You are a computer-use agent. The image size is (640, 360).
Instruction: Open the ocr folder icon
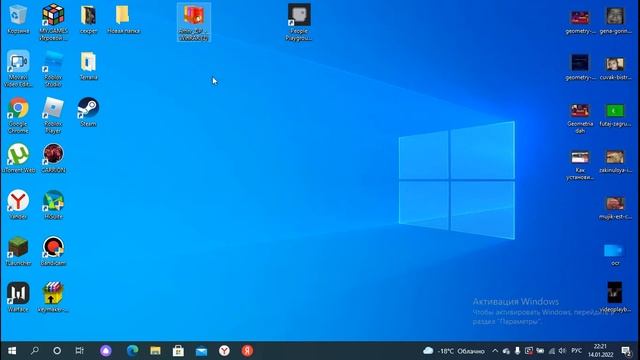(614, 254)
